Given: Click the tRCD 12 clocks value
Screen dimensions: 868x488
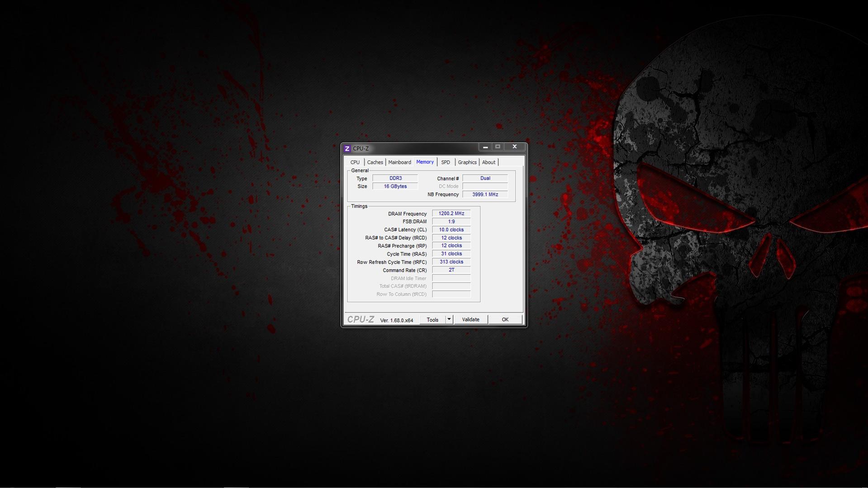Looking at the screenshot, I should pos(451,238).
